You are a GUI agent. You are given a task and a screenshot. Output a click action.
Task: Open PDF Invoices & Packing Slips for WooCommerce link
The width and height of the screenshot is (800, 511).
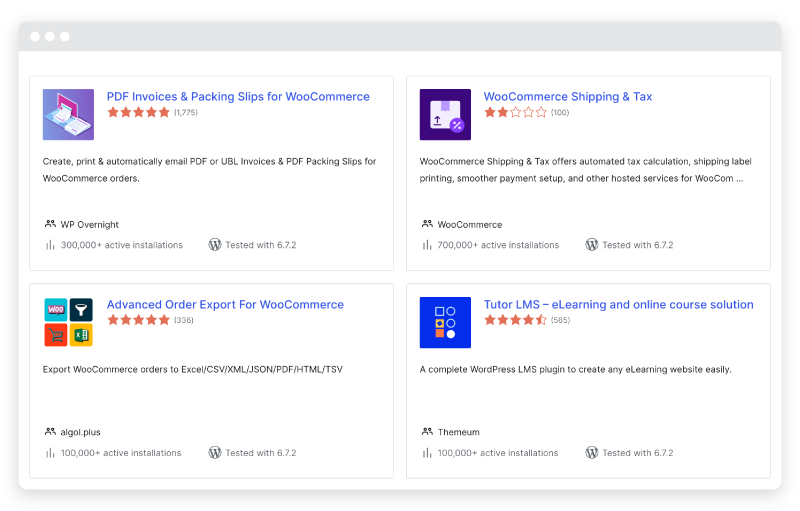click(x=238, y=97)
